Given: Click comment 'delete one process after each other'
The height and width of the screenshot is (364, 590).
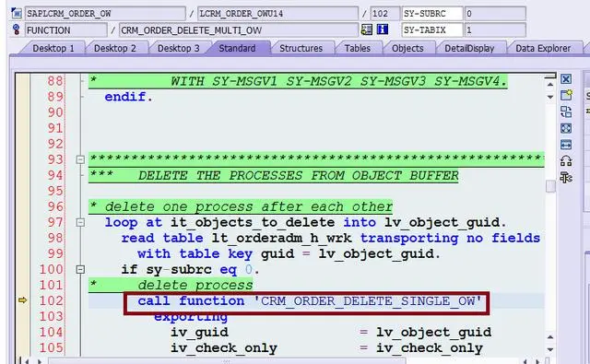Looking at the screenshot, I should (x=249, y=206).
